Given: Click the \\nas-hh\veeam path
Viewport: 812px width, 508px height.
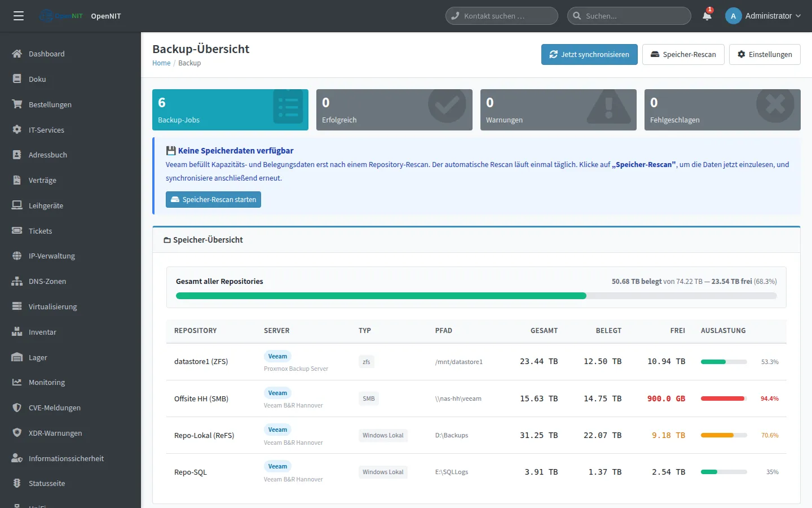Looking at the screenshot, I should point(458,398).
